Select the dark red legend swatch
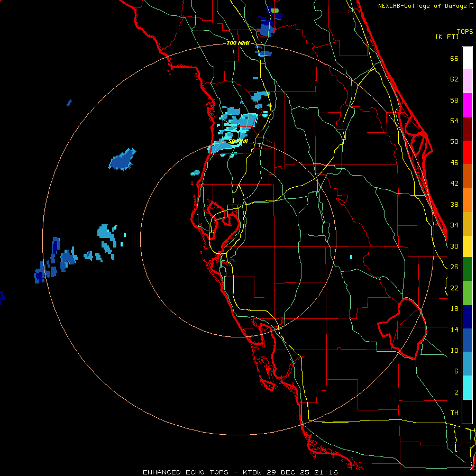 (467, 129)
